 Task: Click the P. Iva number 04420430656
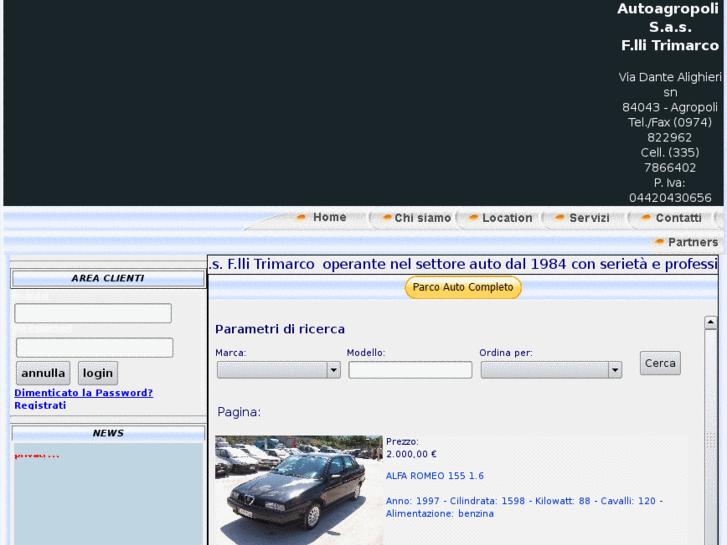(670, 198)
